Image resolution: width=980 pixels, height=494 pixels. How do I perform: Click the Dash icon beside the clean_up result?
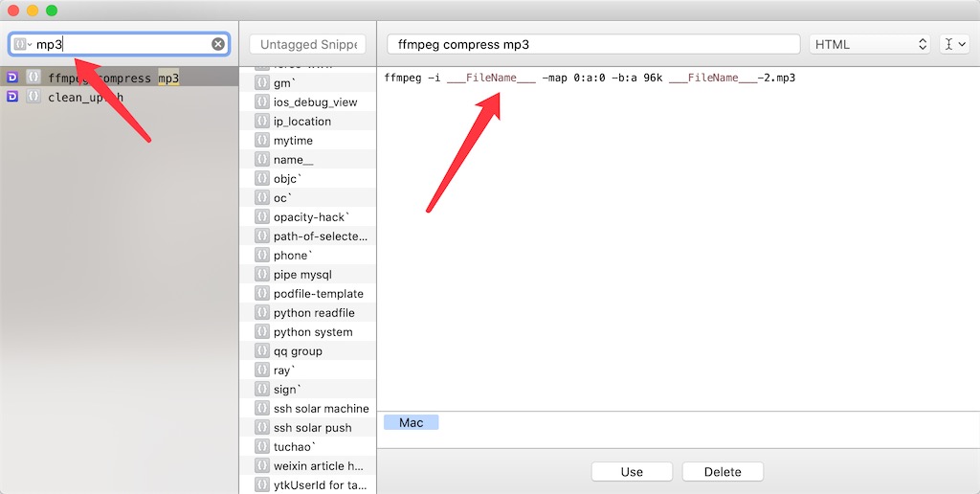pos(12,97)
